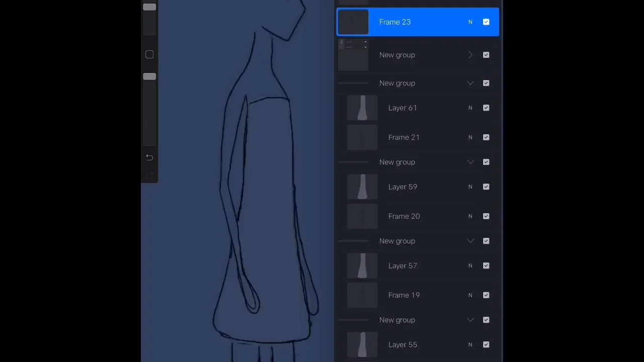Screen dimensions: 644x362
Task: Hide the collapsed New group
Action: point(486,55)
